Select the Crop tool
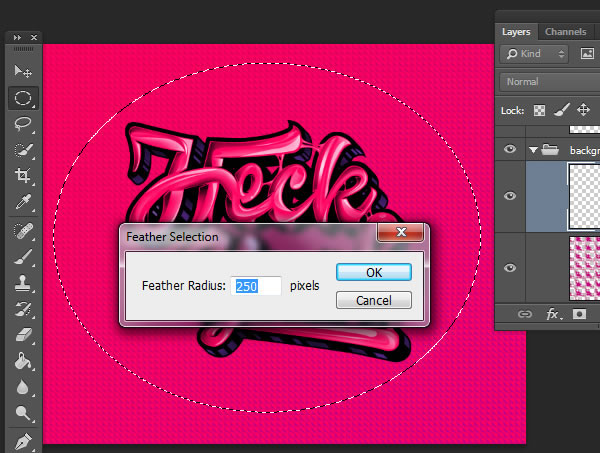This screenshot has width=600, height=453. pyautogui.click(x=23, y=175)
